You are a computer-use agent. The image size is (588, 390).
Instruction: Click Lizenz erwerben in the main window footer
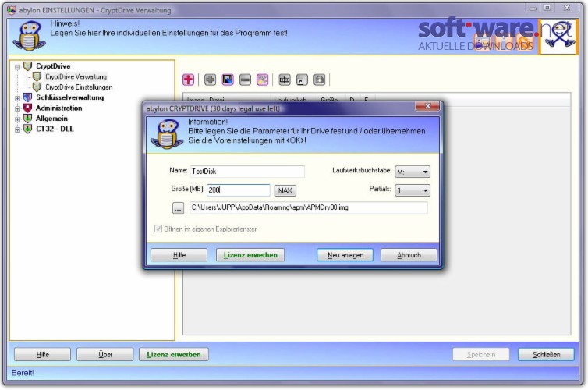[x=174, y=354]
